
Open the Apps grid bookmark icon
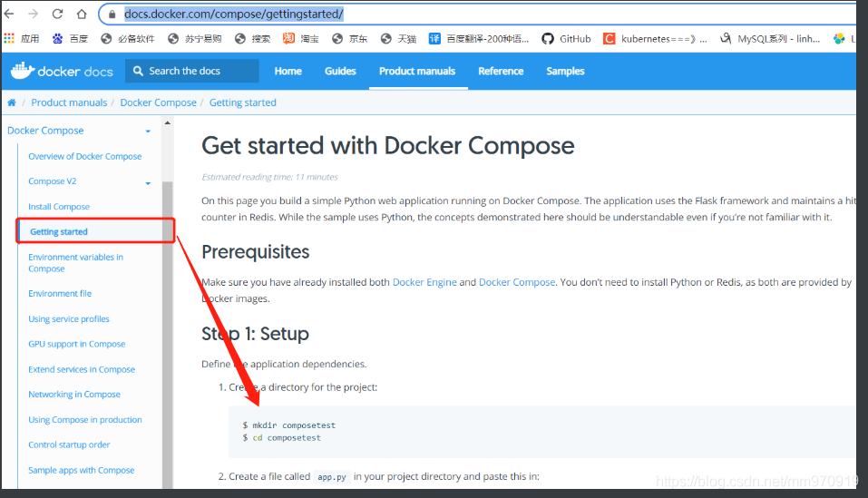[9, 39]
